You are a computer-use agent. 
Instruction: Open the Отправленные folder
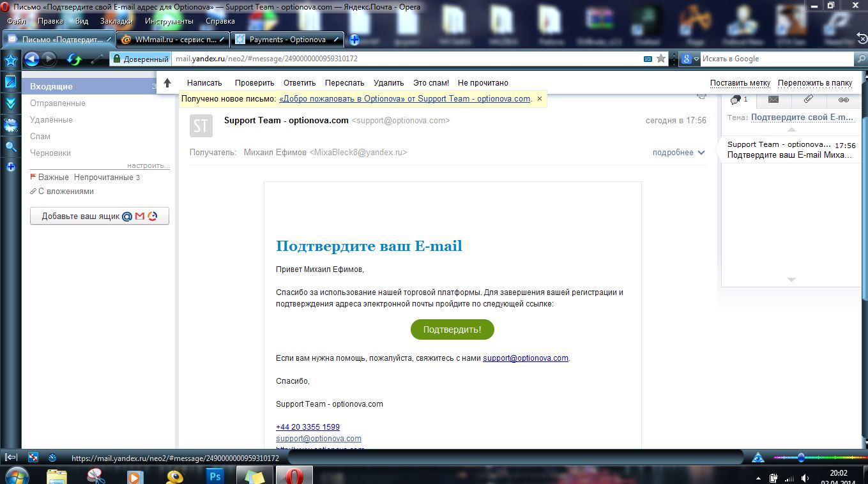[57, 103]
